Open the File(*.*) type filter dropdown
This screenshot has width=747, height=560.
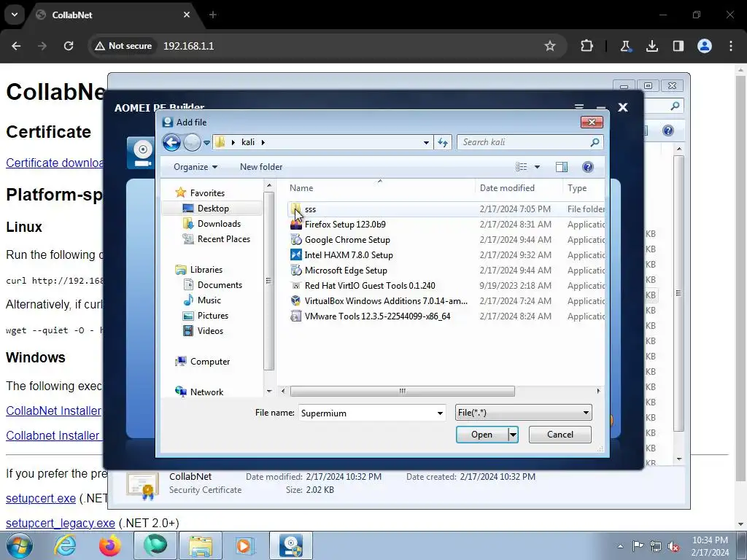tap(524, 413)
